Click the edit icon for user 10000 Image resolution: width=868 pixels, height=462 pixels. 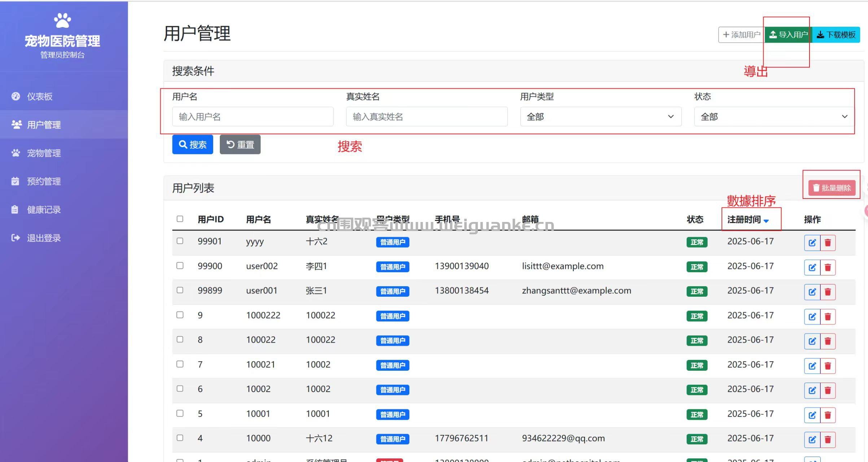click(812, 440)
